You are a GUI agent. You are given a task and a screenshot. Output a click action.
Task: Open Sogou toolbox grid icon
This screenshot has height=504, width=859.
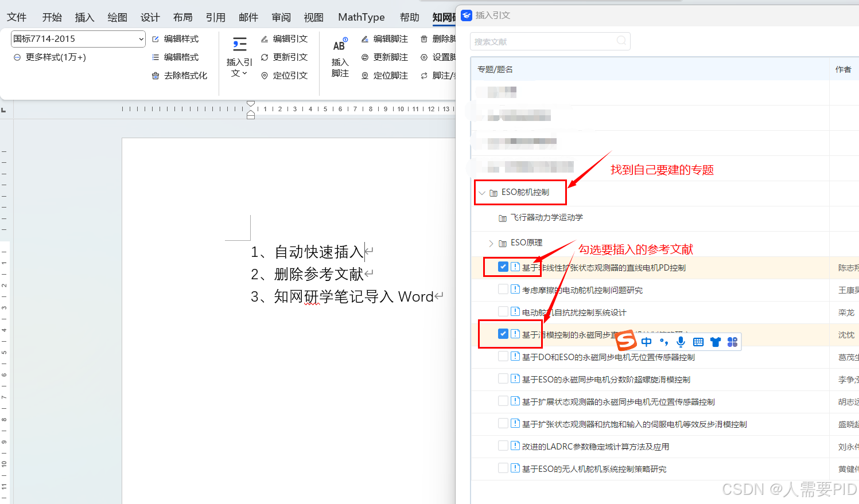tap(732, 342)
